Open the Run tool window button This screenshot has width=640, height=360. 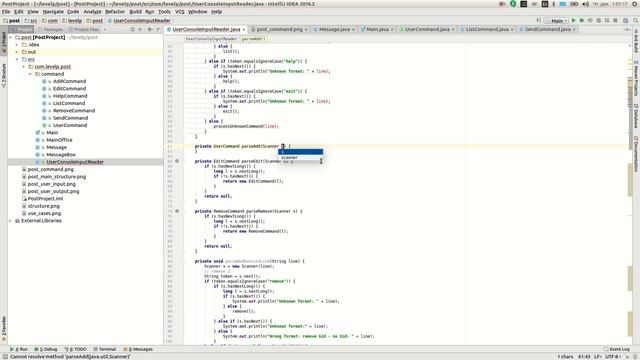19,349
